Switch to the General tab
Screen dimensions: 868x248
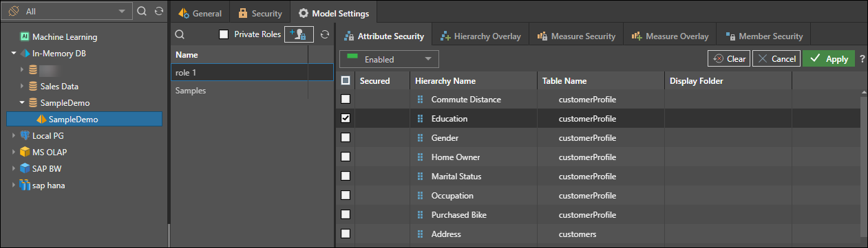click(200, 13)
